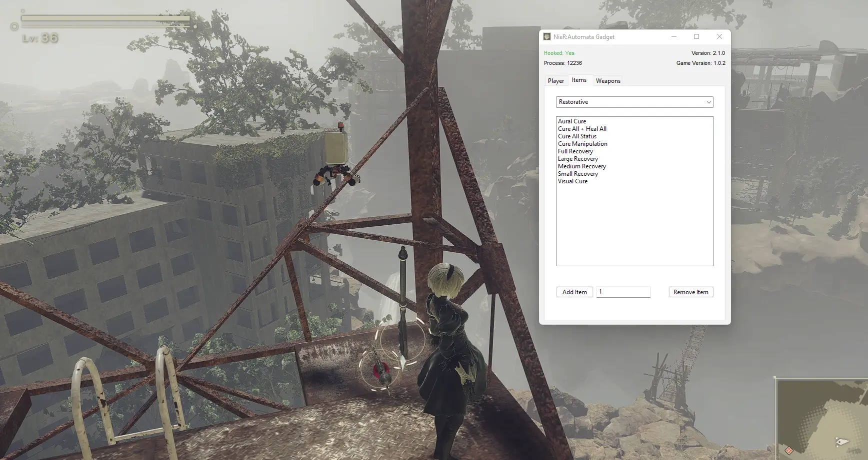Select Full Recovery item
Image resolution: width=868 pixels, height=460 pixels.
pos(575,151)
